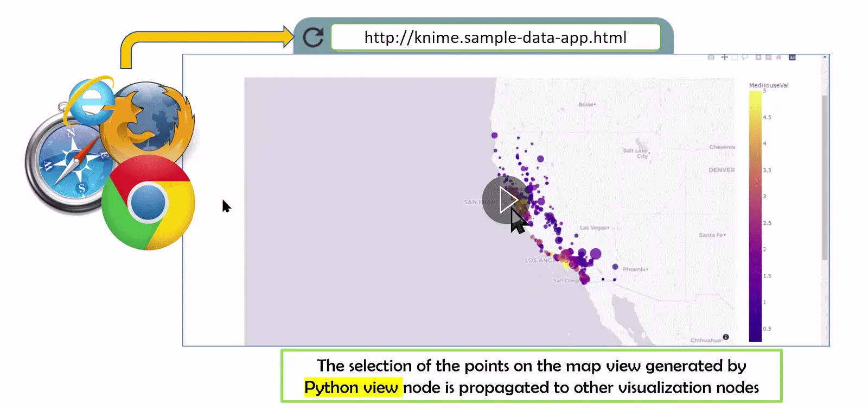This screenshot has width=868, height=409.
Task: Click the reset view home icon
Action: click(x=778, y=57)
